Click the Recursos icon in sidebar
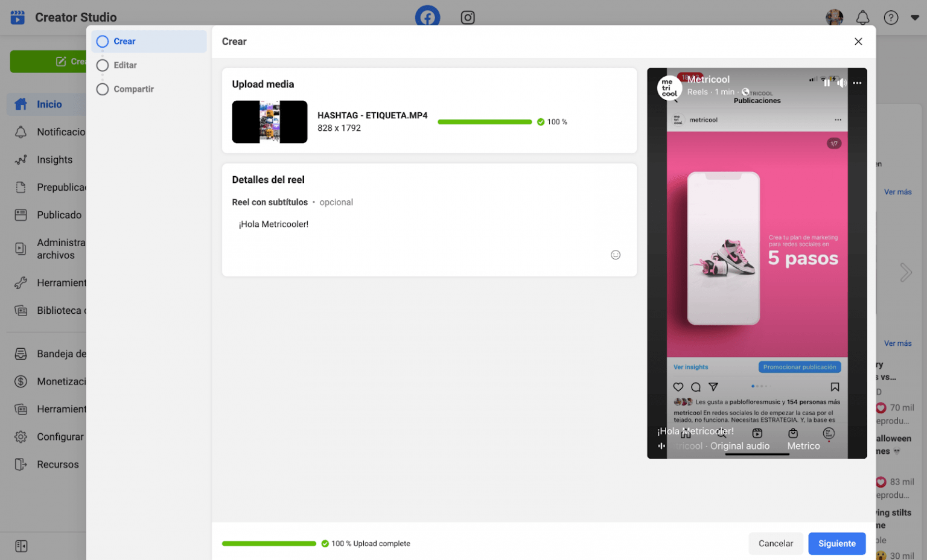Image resolution: width=927 pixels, height=560 pixels. coord(21,465)
